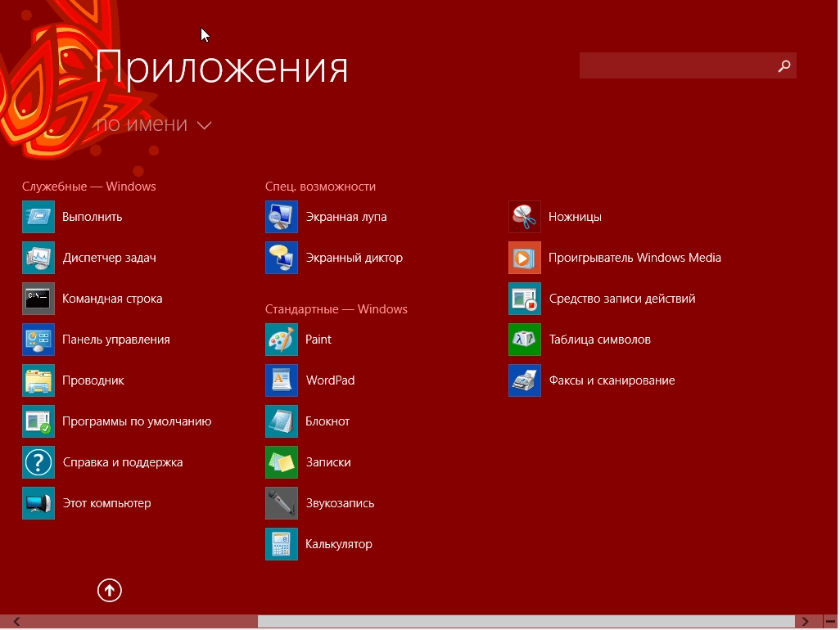Click "Справка и поддержка" label
Viewport: 840px width, 630px height.
(123, 462)
